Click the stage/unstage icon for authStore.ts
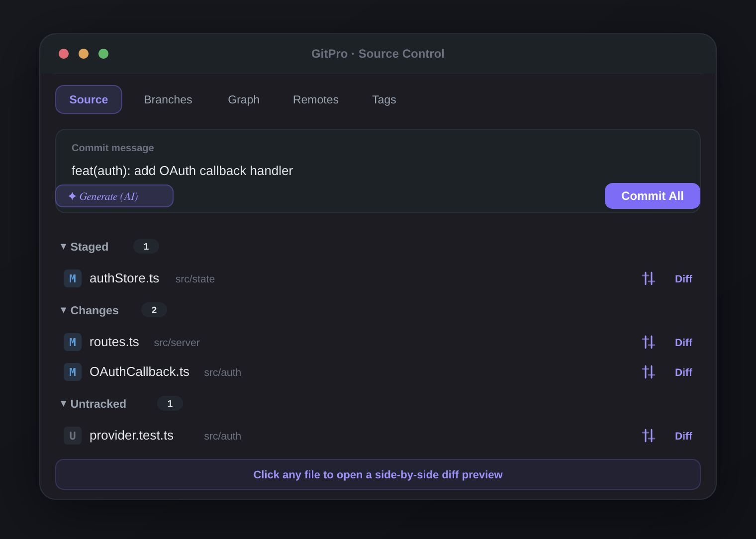Image resolution: width=756 pixels, height=539 pixels. pyautogui.click(x=649, y=278)
